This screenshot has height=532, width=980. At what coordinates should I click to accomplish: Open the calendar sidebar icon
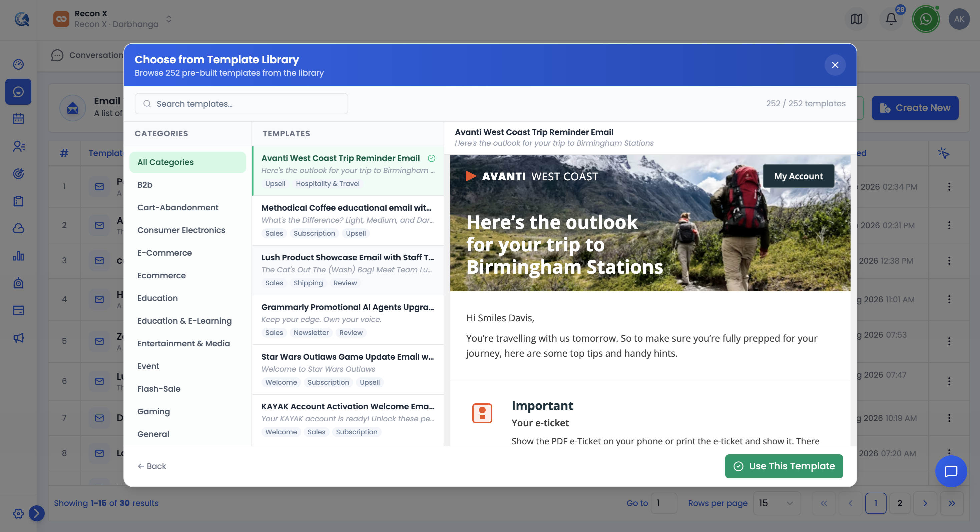point(18,119)
